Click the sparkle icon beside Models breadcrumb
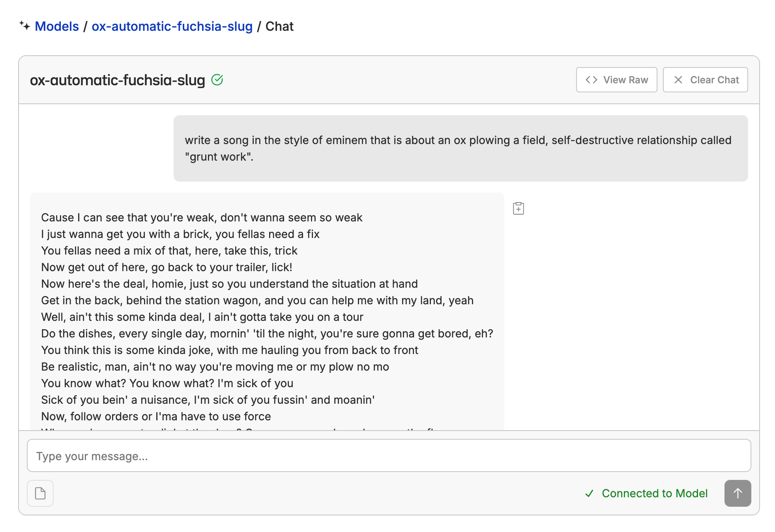 tap(25, 26)
